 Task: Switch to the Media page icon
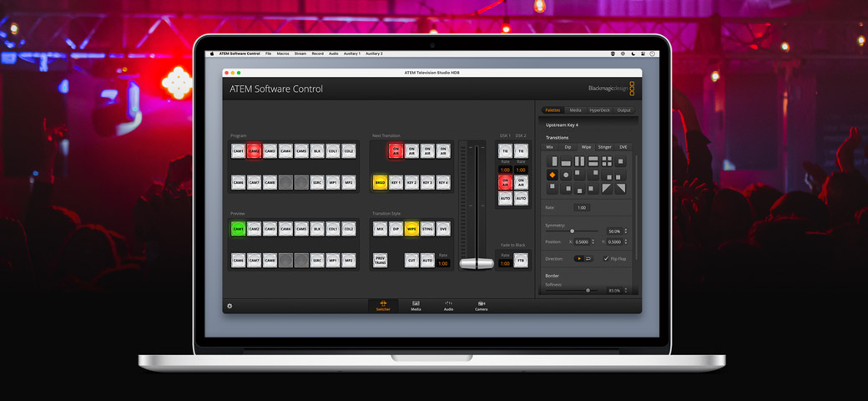click(x=416, y=305)
